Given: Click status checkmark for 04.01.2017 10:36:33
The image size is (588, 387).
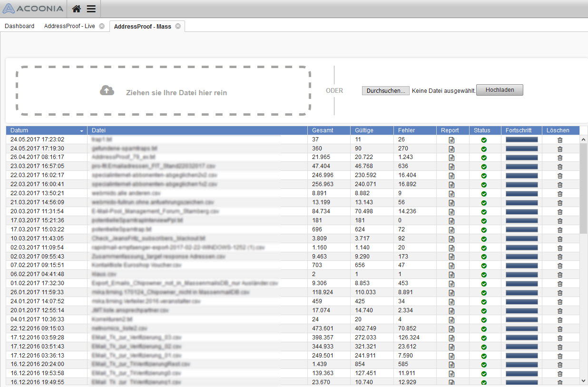Looking at the screenshot, I should click(484, 320).
